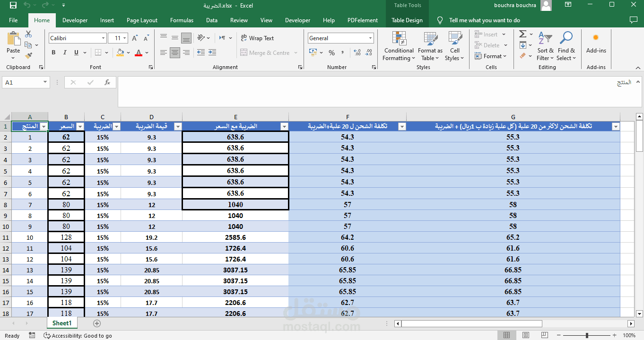
Task: Apply red Font Colour swatch
Action: (x=139, y=52)
